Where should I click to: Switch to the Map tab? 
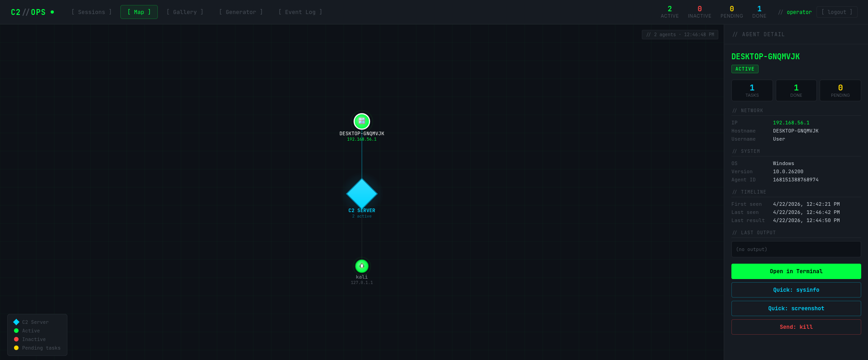pos(139,12)
